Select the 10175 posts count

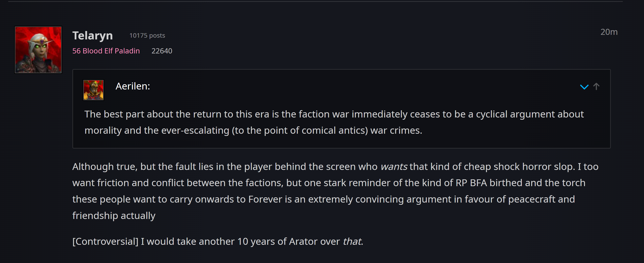tap(147, 35)
